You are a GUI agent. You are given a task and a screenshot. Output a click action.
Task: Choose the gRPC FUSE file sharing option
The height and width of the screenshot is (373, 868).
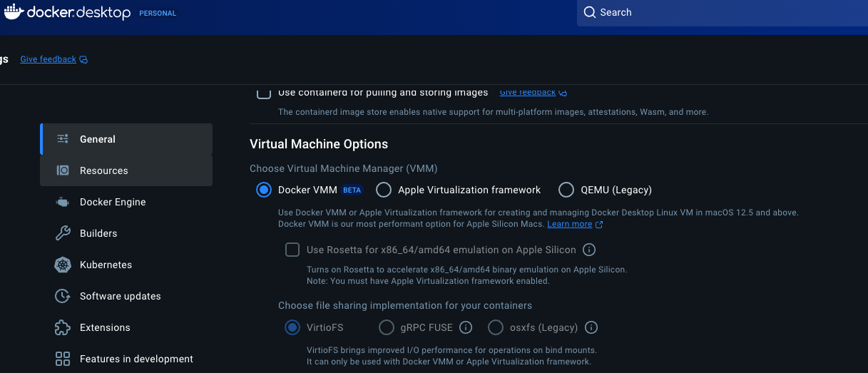(387, 327)
